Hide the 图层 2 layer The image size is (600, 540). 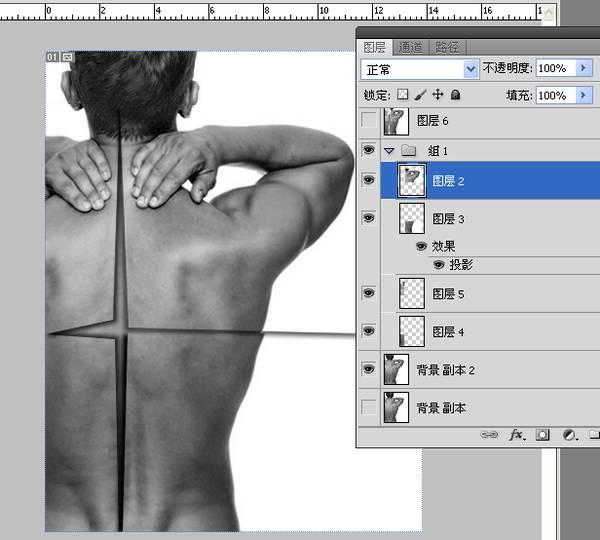368,179
